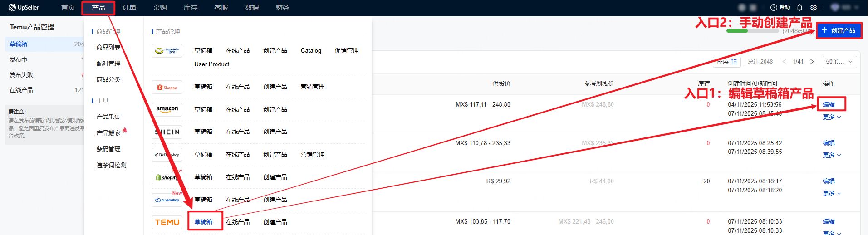Image resolution: width=868 pixels, height=235 pixels.
Task: Open the 排序 sort options
Action: point(726,62)
